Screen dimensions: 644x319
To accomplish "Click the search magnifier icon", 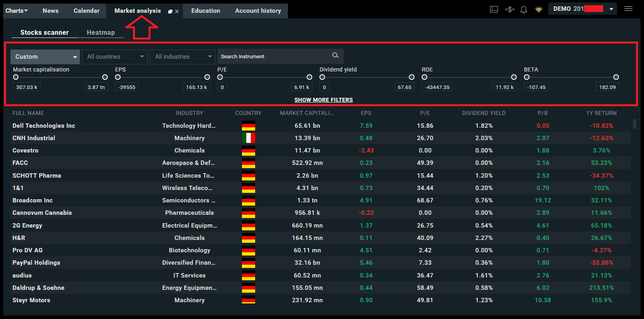I will coord(335,55).
